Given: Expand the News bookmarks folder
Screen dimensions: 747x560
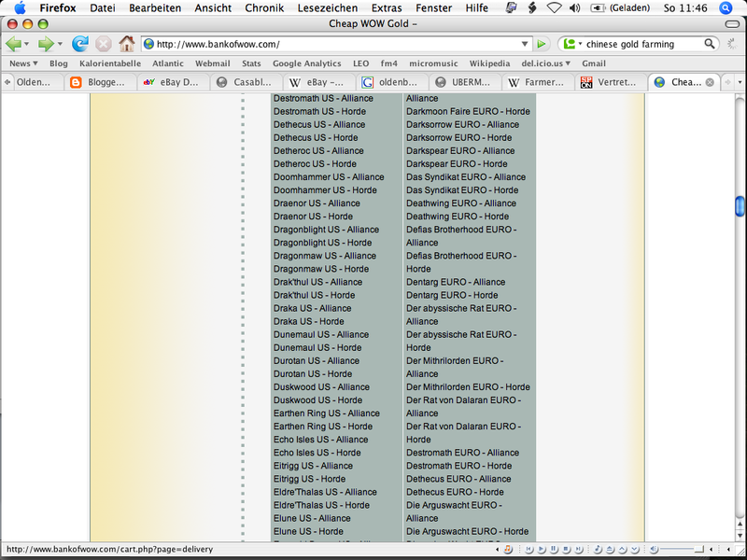Looking at the screenshot, I should coord(23,63).
